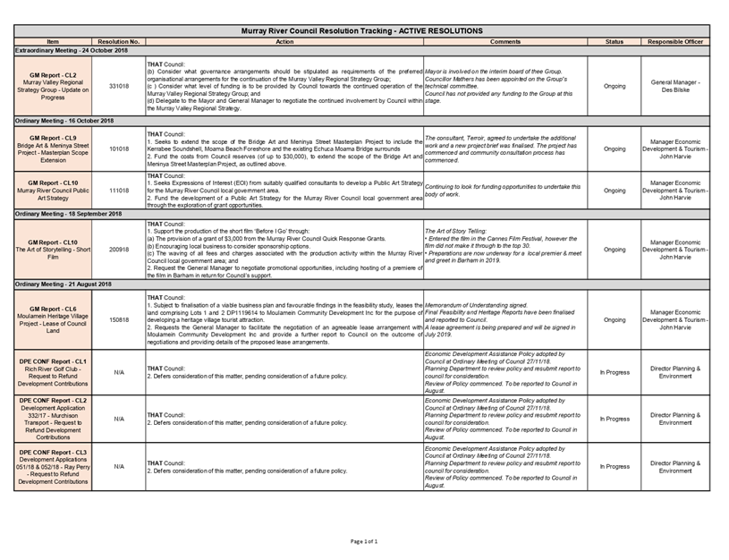Select item cell 'DPE CONF Report - CL2 Murchison Transport'
Screen dimensions: 729x560
point(53,419)
